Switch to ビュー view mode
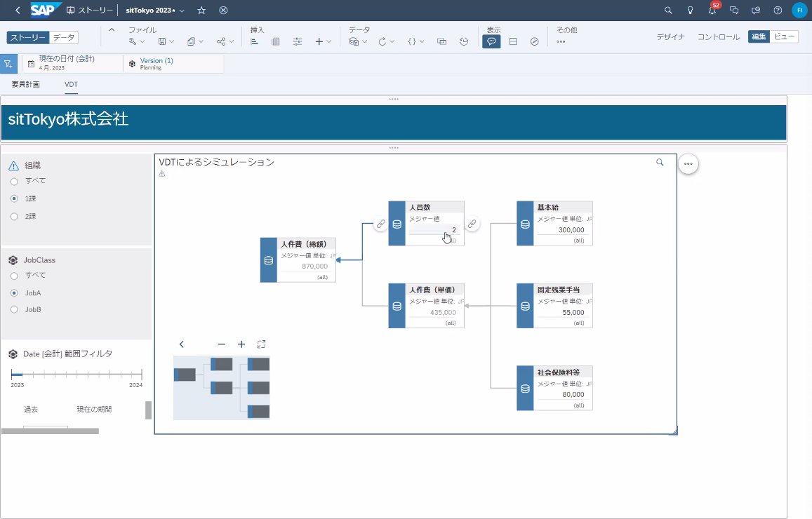Screen dimensions: 812x519 coord(784,36)
